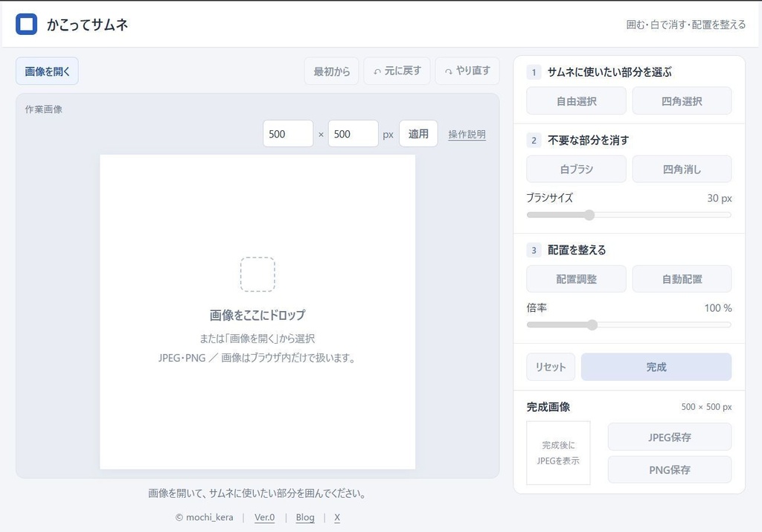
Task: Click the 画像をここにドロップ text
Action: point(257,315)
